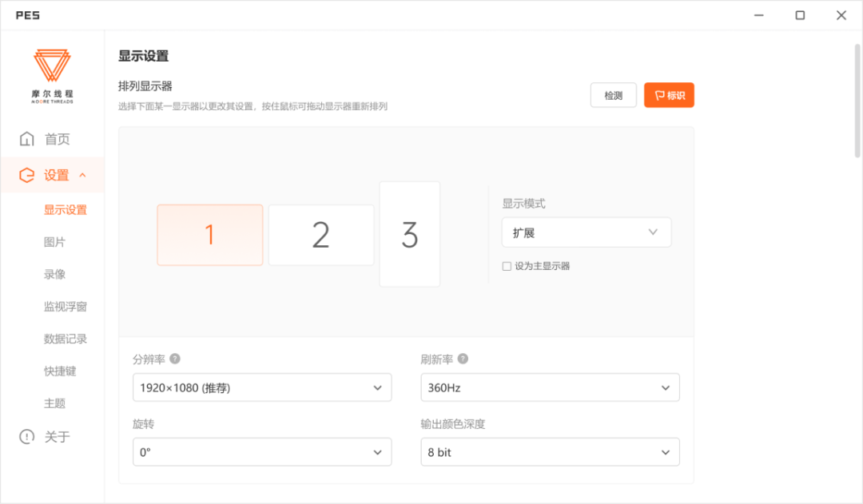This screenshot has width=863, height=504.
Task: Open the 分辨率 dropdown showing 1920×1080
Action: pos(262,387)
